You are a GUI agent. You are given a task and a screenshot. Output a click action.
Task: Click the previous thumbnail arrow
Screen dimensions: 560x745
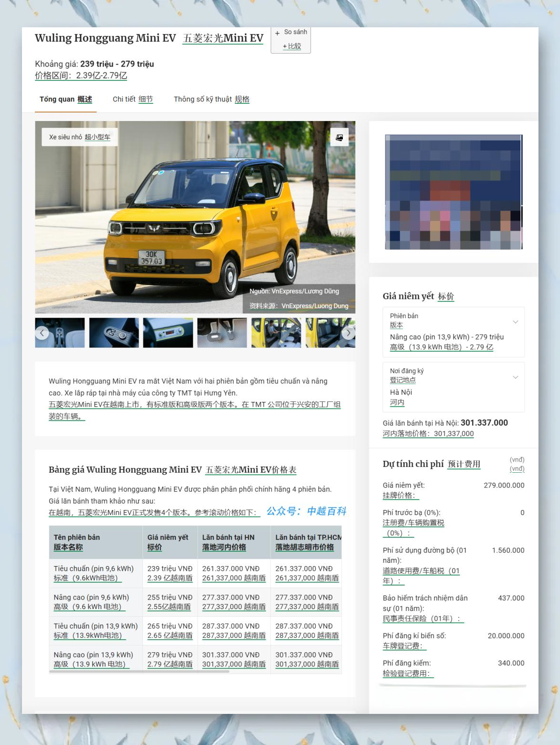pyautogui.click(x=42, y=333)
